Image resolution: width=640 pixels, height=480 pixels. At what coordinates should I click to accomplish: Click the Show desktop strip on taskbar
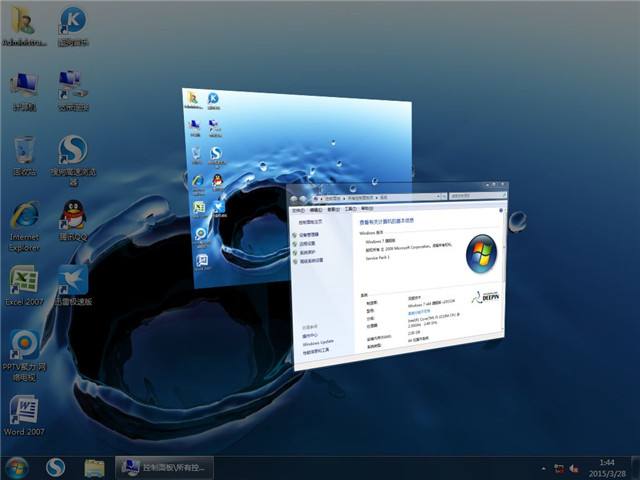[x=636, y=468]
